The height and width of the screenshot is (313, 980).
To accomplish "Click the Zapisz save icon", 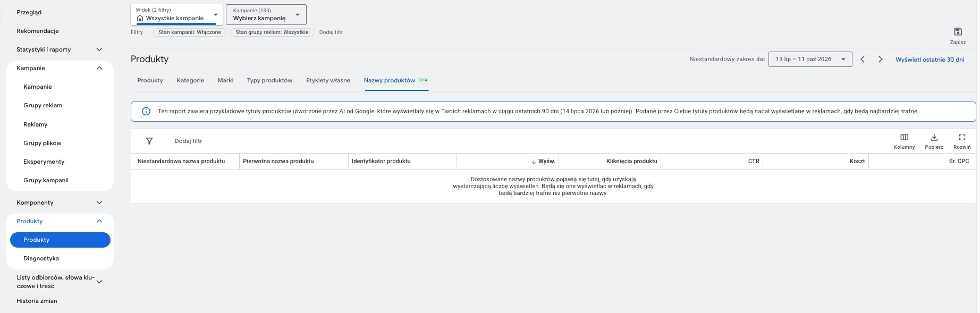I will point(958,32).
